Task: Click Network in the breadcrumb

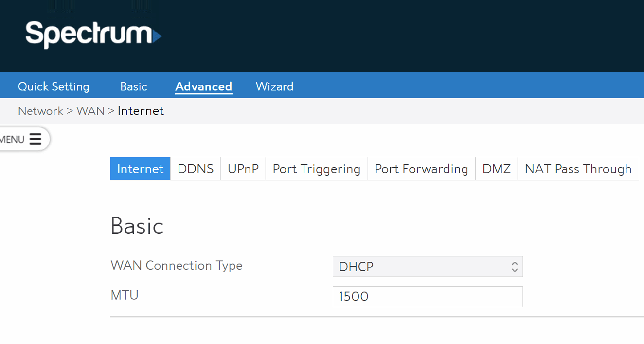Action: 40,111
